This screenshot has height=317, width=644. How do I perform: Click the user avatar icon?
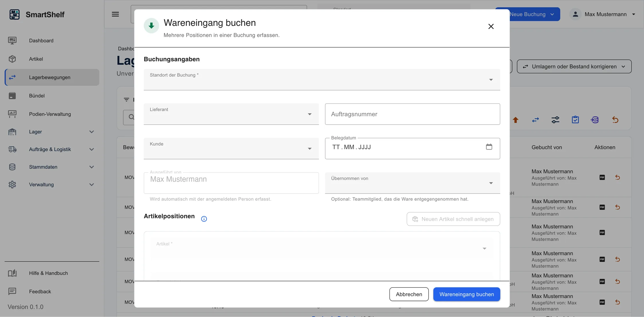(575, 14)
